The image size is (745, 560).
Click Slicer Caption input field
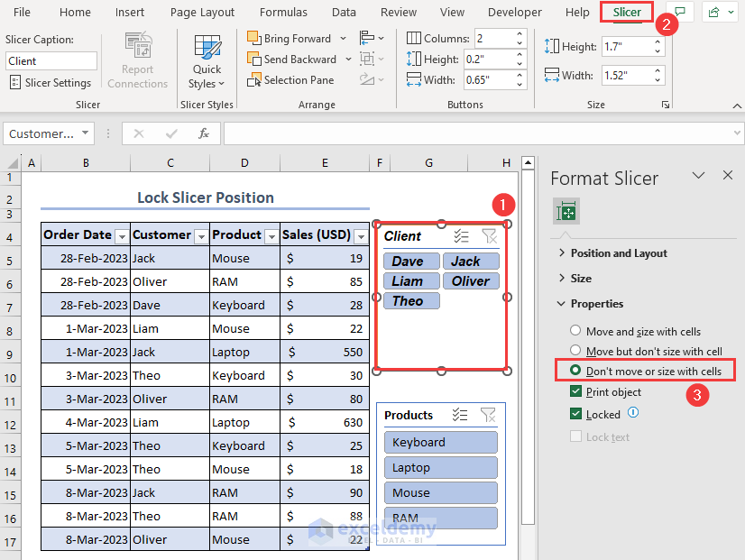[x=51, y=61]
